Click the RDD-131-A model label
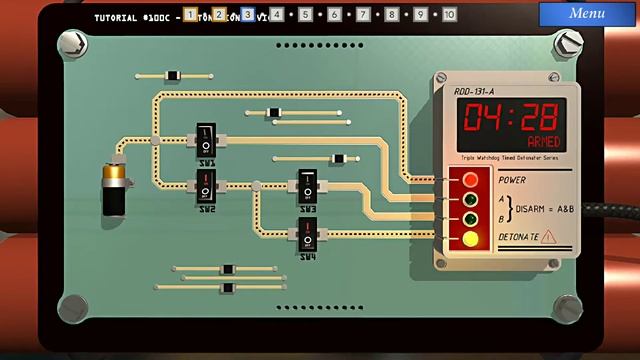 click(x=473, y=91)
